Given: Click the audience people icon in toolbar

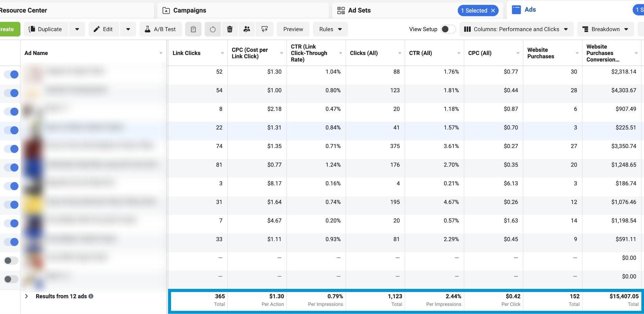Looking at the screenshot, I should pyautogui.click(x=247, y=29).
